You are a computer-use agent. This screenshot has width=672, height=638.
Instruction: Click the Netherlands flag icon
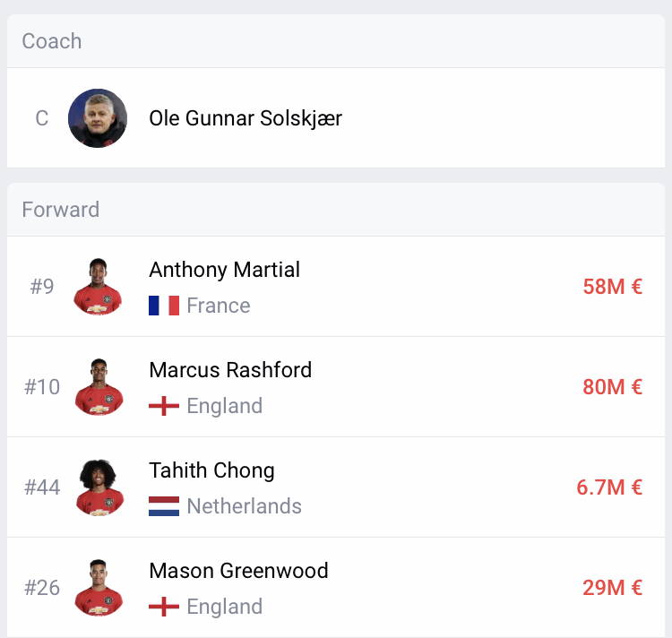click(x=164, y=506)
